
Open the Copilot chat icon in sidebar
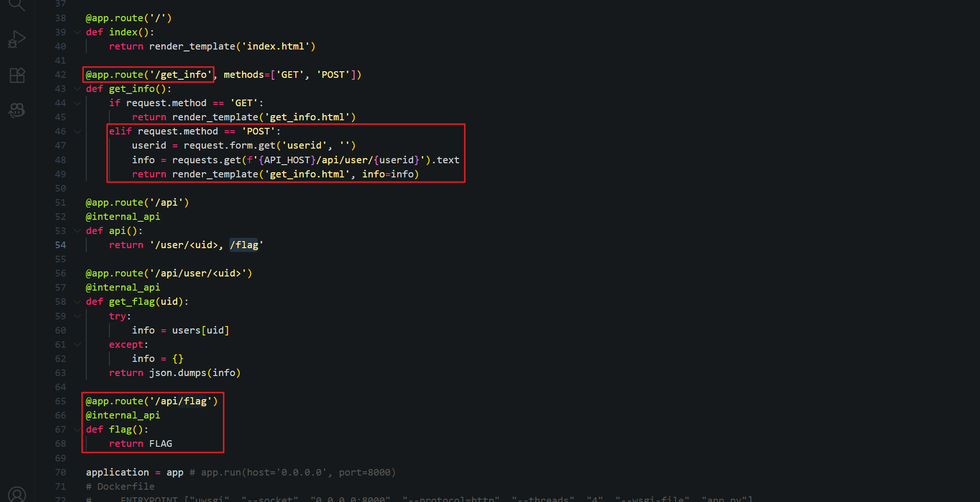[17, 110]
